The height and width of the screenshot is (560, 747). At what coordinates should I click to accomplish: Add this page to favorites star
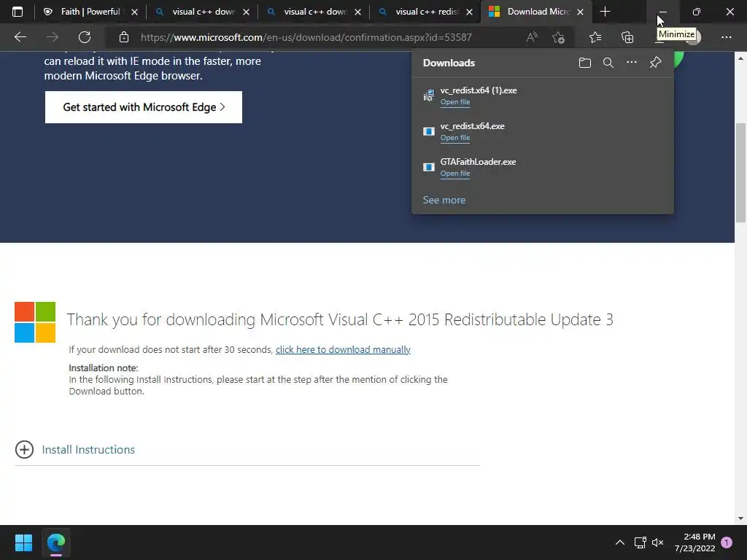pos(558,37)
